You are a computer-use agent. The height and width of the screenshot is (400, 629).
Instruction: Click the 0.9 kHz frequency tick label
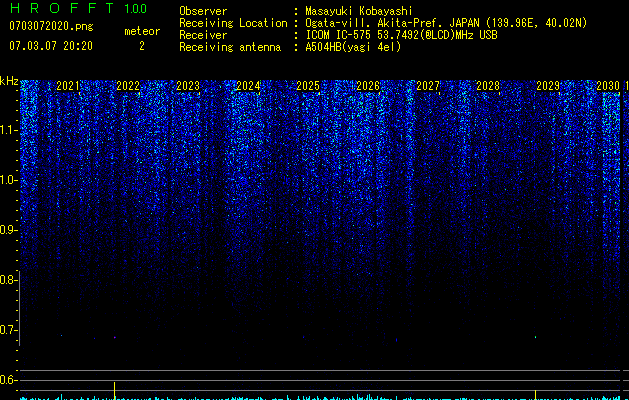pyautogui.click(x=8, y=230)
